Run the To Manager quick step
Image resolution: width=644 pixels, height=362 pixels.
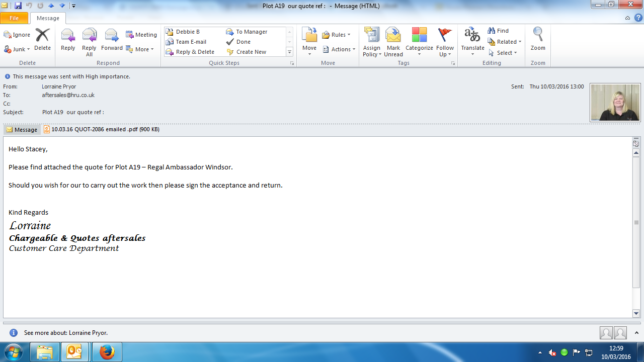247,32
